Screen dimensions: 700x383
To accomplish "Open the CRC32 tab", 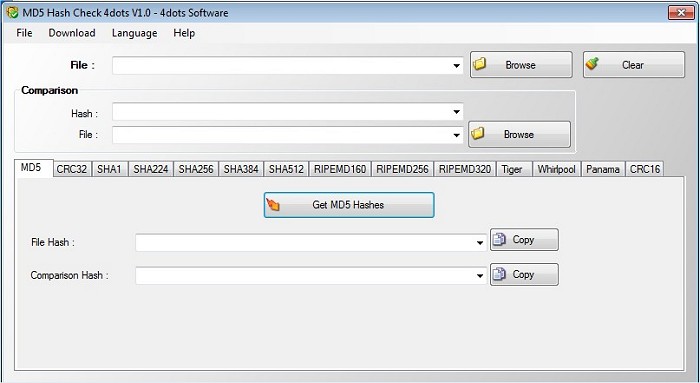I will [x=72, y=169].
